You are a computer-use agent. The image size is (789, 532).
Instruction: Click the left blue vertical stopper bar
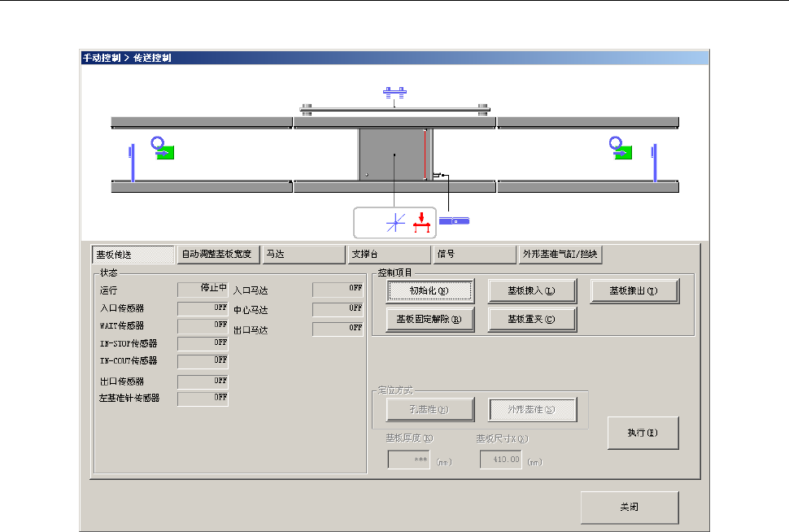pos(133,163)
